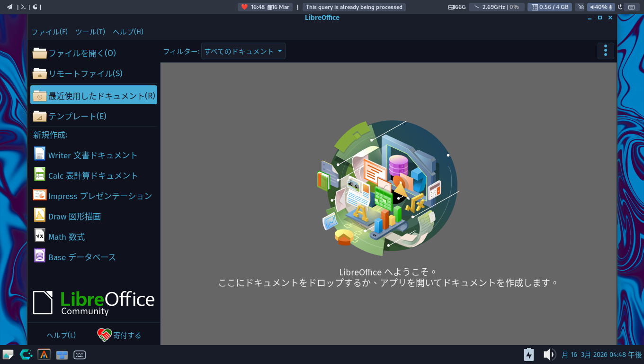Open the orange A terminal icon in taskbar
This screenshot has height=364, width=644.
click(44, 355)
